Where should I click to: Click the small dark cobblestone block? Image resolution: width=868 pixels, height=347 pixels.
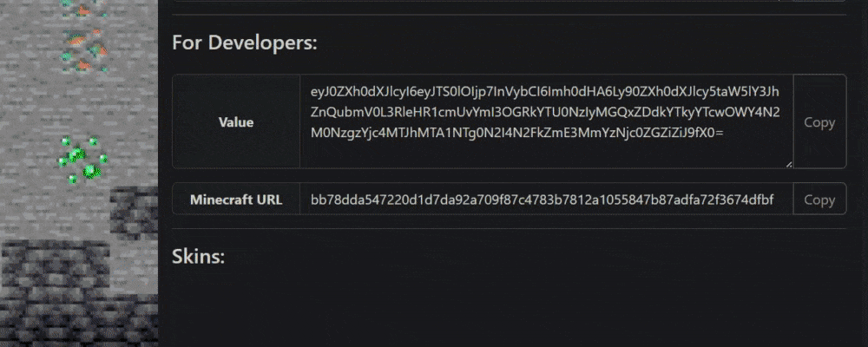click(134, 213)
